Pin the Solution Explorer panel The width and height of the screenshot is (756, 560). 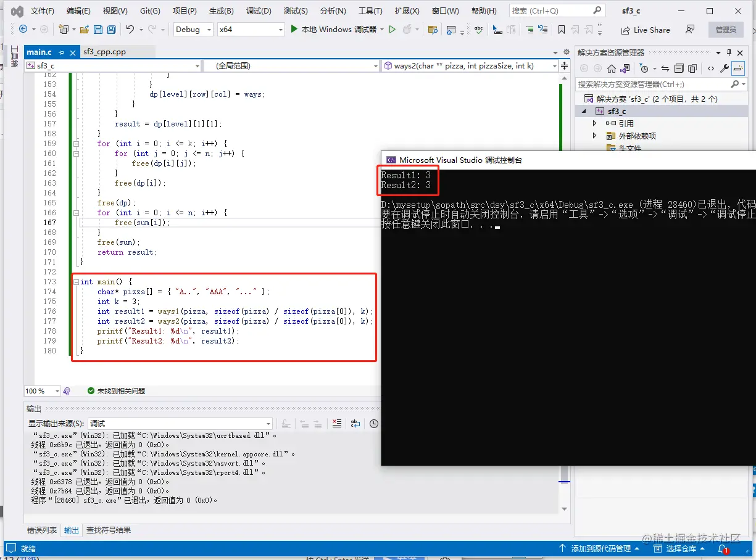coord(729,52)
